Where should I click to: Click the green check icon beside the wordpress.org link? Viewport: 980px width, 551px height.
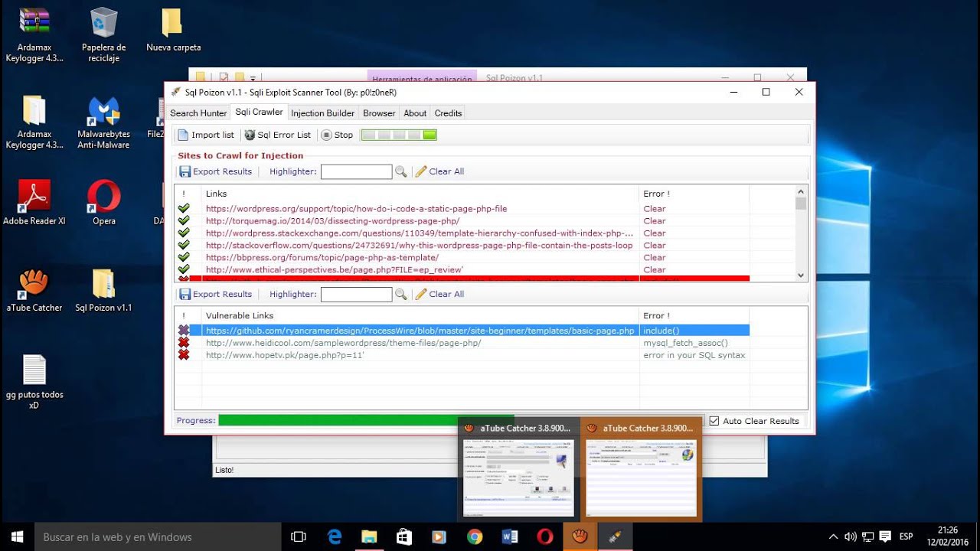click(184, 208)
